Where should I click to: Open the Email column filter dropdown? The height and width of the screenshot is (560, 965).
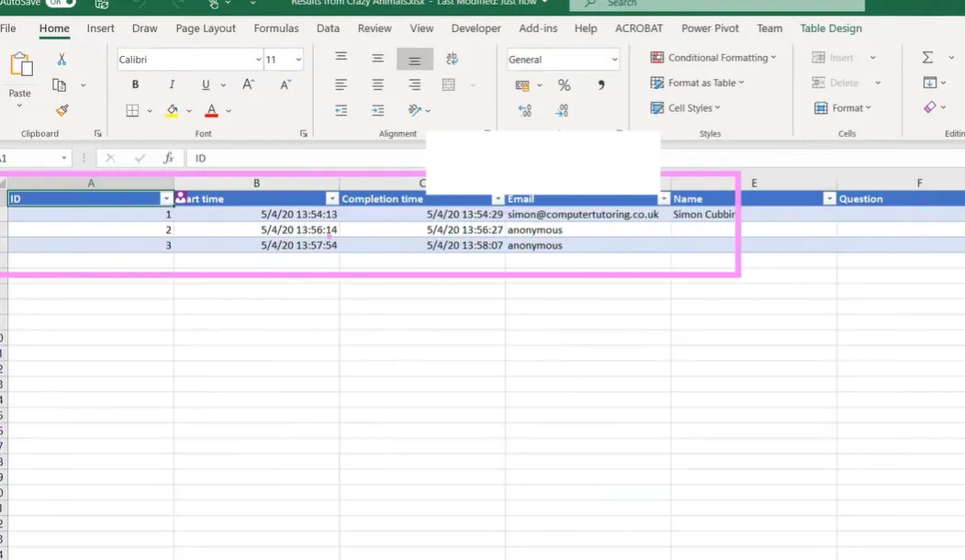point(663,199)
